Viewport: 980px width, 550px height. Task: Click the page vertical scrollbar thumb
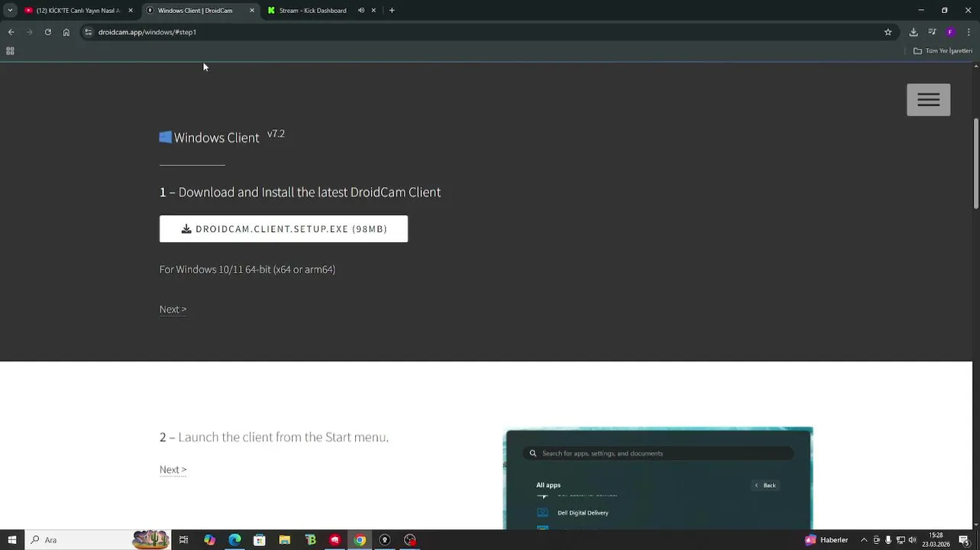pos(975,163)
